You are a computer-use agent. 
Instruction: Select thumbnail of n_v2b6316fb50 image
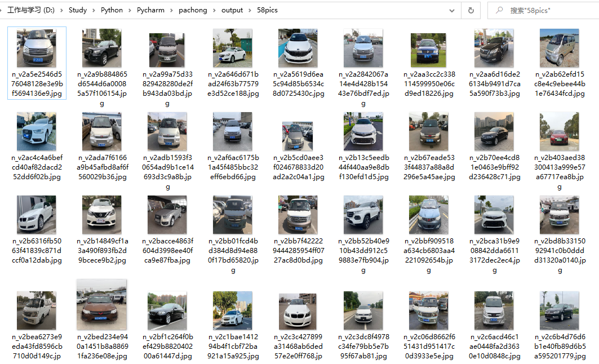click(37, 215)
